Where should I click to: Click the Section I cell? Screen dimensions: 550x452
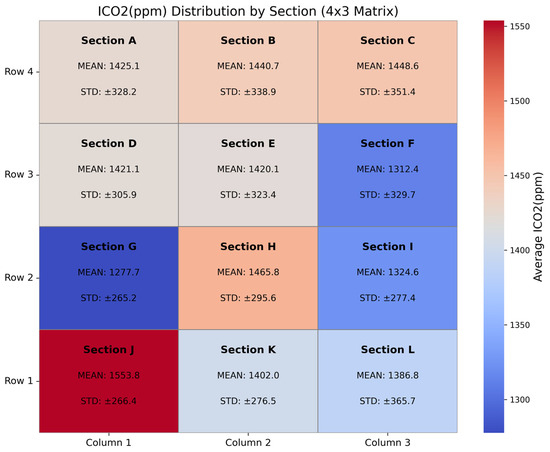pos(388,278)
